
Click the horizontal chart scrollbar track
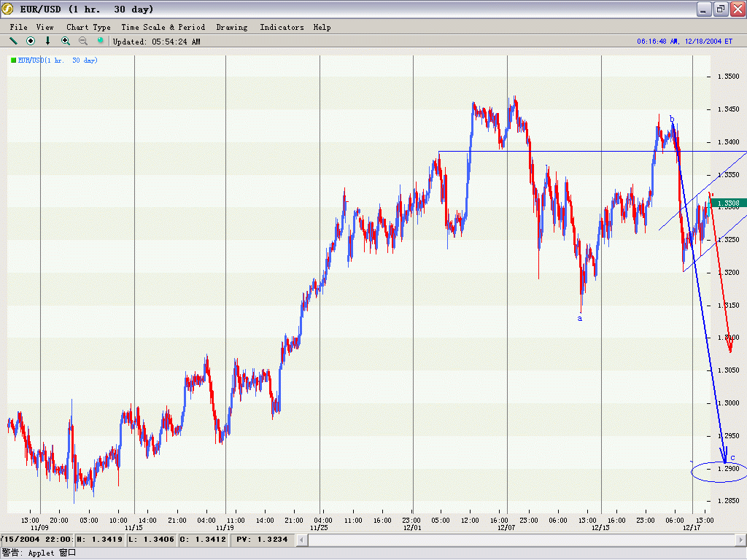tap(522, 540)
